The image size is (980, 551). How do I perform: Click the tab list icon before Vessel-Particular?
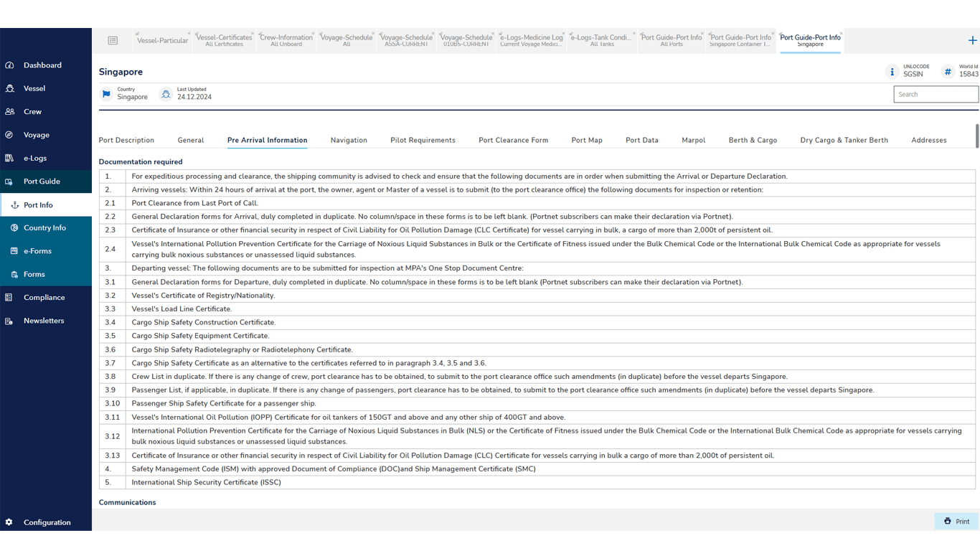[113, 41]
